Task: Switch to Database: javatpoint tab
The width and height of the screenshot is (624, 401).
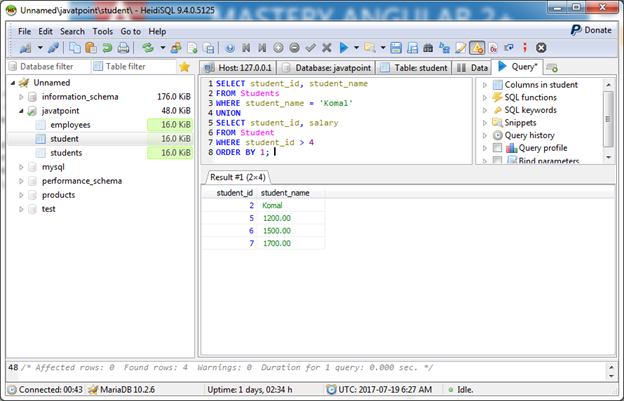Action: 326,68
